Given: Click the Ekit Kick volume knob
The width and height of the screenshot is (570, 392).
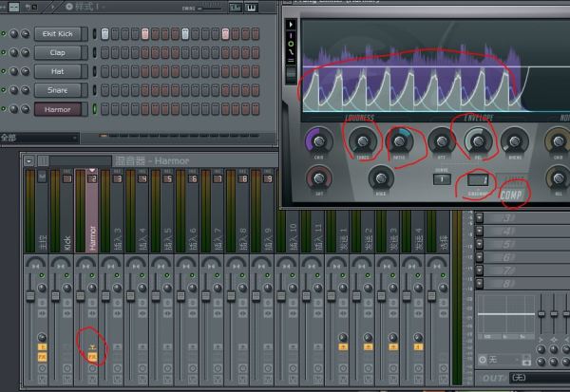Looking at the screenshot, I should (25, 34).
